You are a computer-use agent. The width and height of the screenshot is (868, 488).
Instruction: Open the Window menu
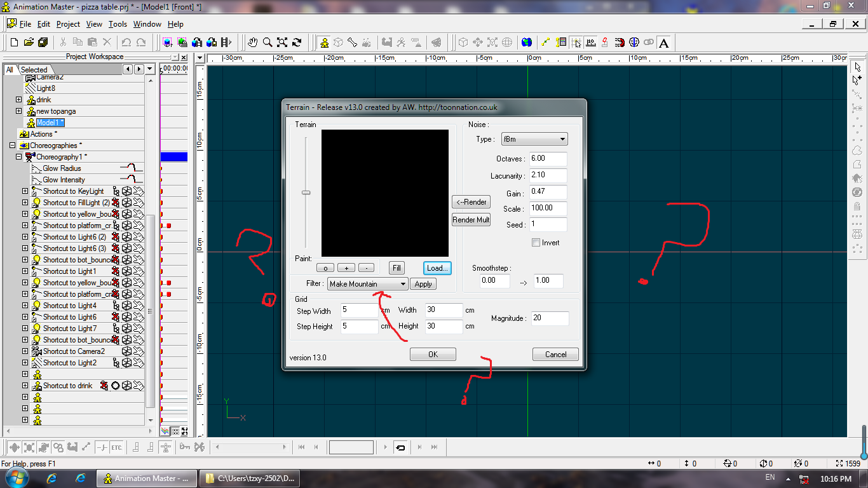(147, 24)
